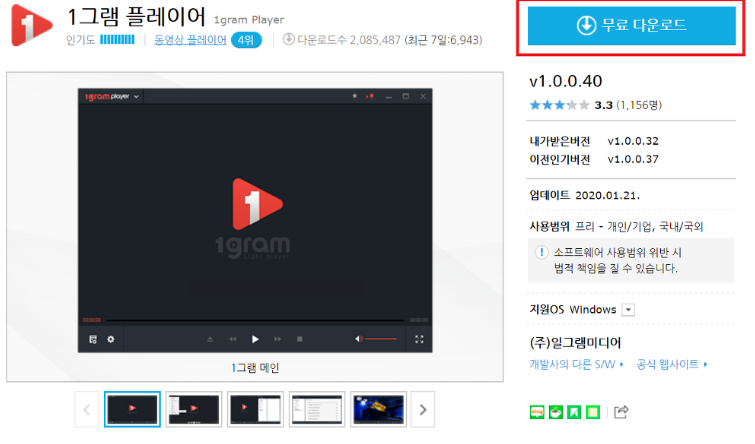Screen dimensions: 755x444
Task: Select the v1.0.0.32 downloaded version
Action: 633,141
